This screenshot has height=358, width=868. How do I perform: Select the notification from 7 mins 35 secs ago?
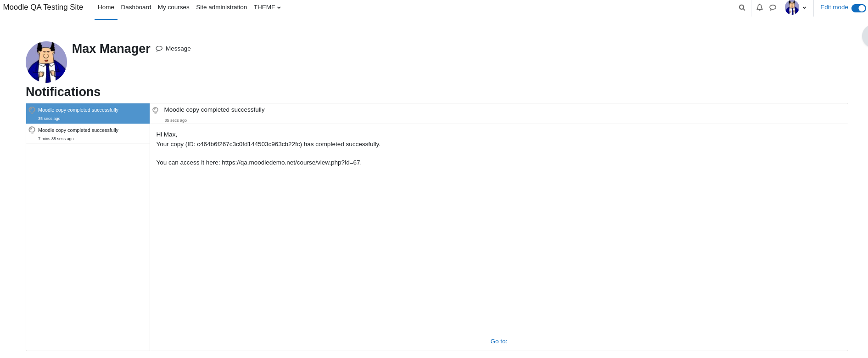pyautogui.click(x=88, y=133)
